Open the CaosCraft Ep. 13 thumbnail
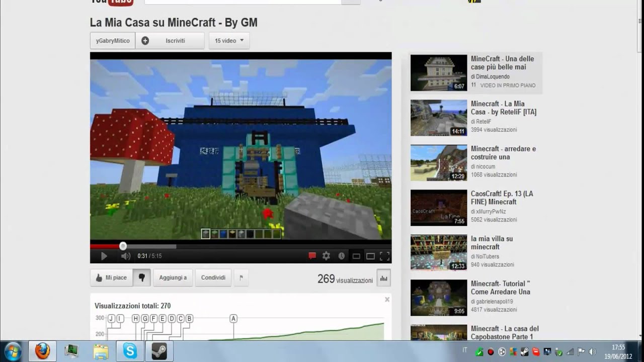This screenshot has height=362, width=644. [x=439, y=208]
